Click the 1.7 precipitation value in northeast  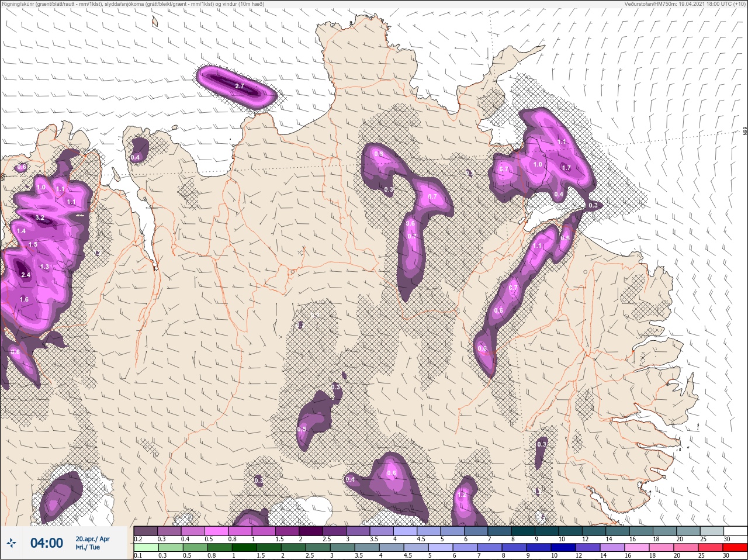566,168
